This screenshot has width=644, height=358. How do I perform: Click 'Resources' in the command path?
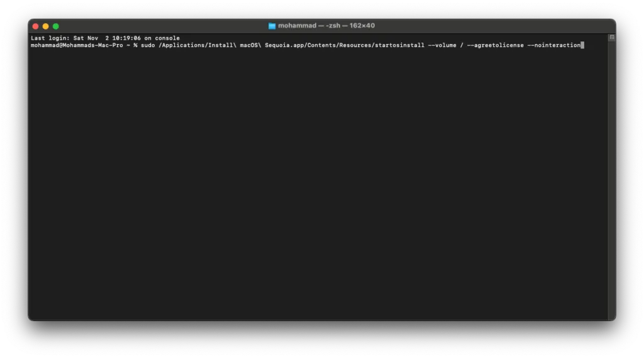[x=355, y=45]
